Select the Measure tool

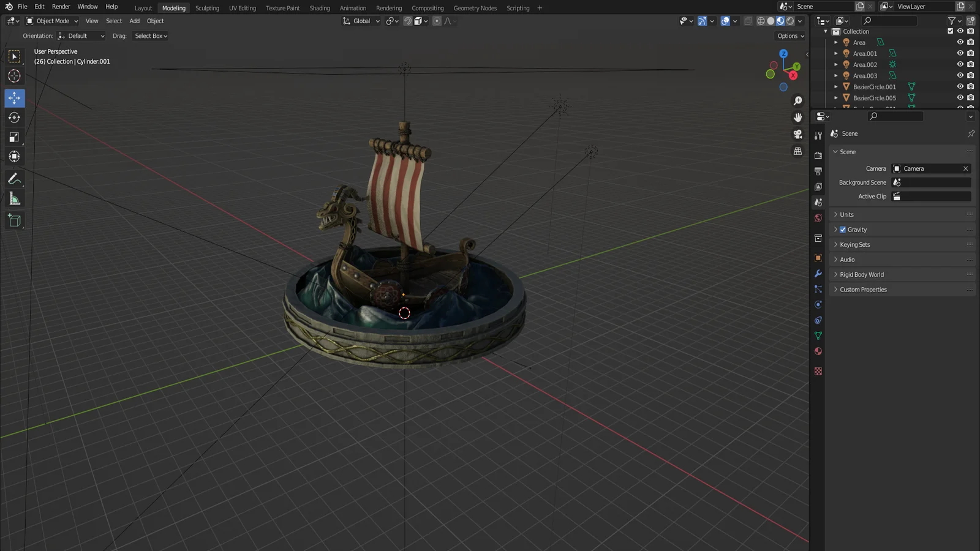(14, 198)
